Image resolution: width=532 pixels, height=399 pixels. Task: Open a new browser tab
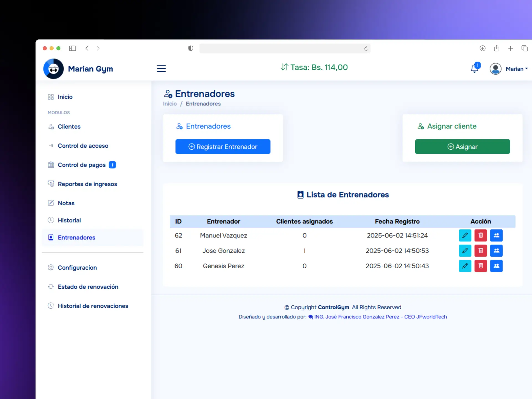pos(510,48)
